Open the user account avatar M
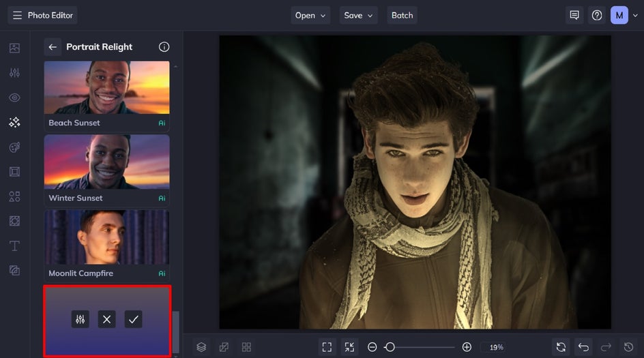 point(619,15)
